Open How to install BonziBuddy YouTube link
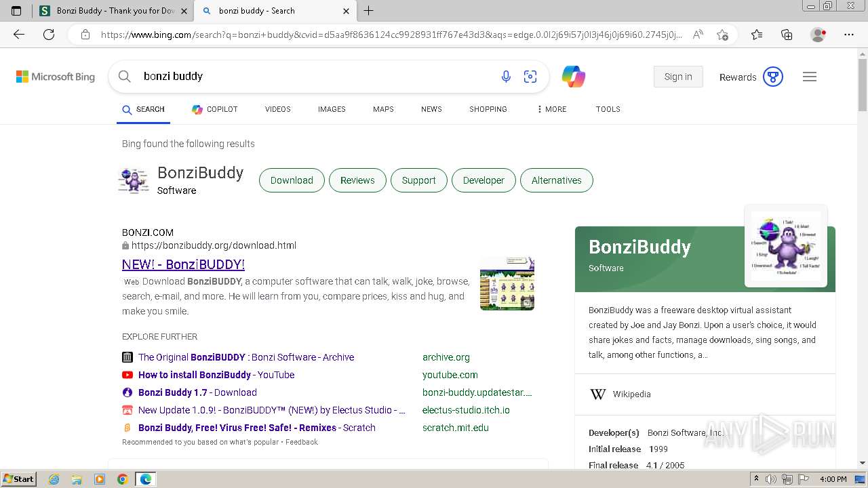 (x=216, y=375)
